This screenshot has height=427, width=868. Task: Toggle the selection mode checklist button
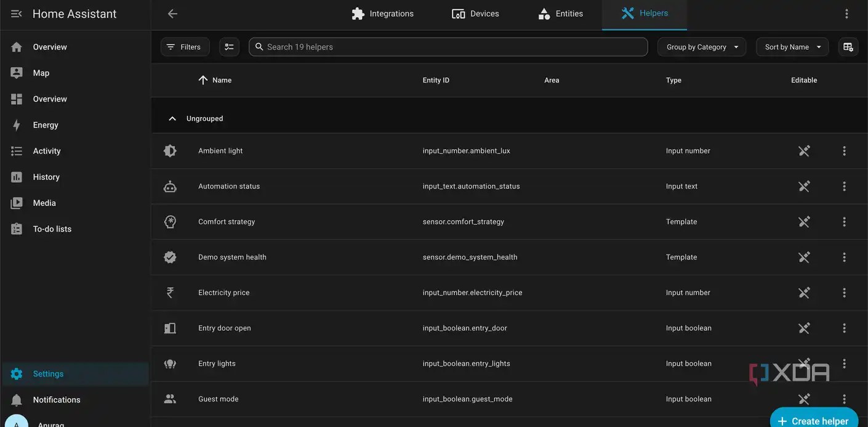click(229, 47)
